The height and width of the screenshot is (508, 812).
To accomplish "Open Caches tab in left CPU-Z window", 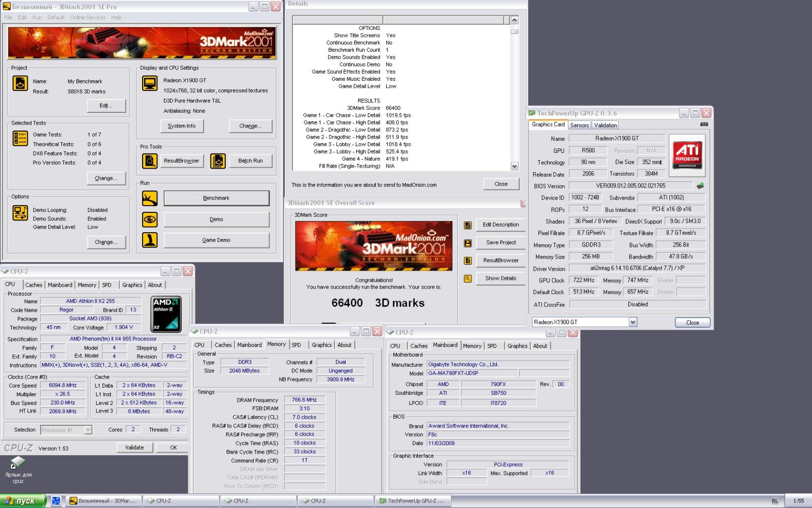I will pos(33,285).
